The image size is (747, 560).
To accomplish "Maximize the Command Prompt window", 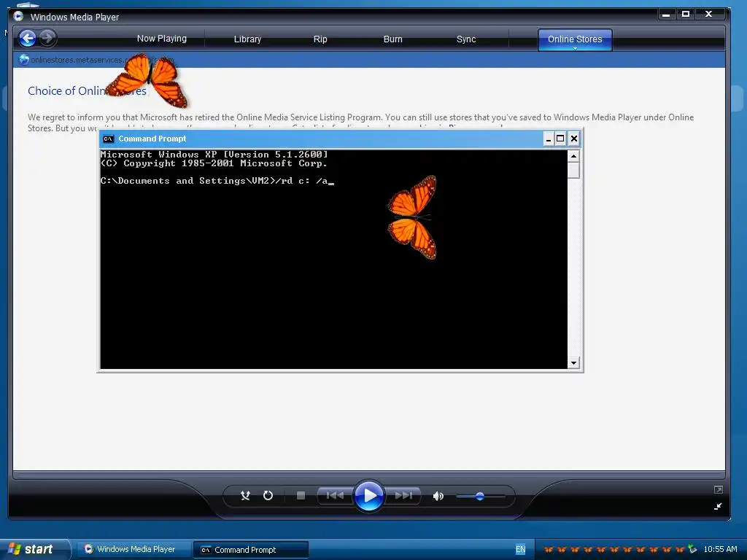I will (561, 139).
